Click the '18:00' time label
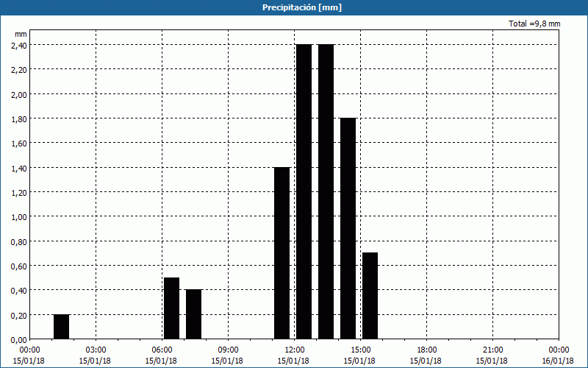588x368 pixels. (426, 350)
